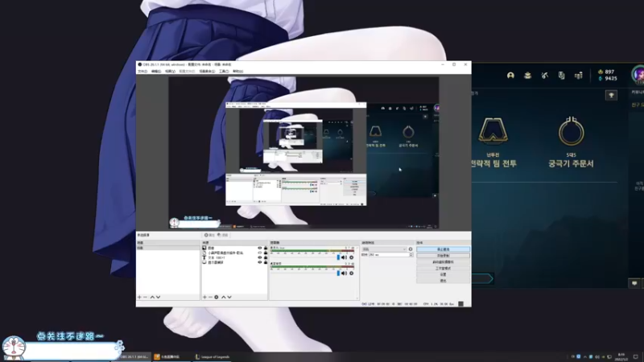
Task: Open the Help menu in OBS
Action: click(x=237, y=72)
